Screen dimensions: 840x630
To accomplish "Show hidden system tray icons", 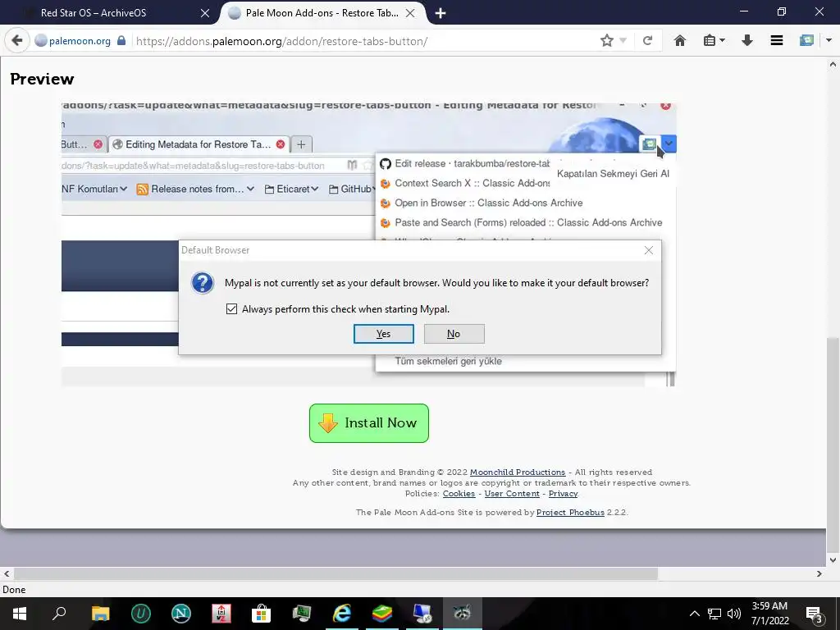I will pos(694,614).
